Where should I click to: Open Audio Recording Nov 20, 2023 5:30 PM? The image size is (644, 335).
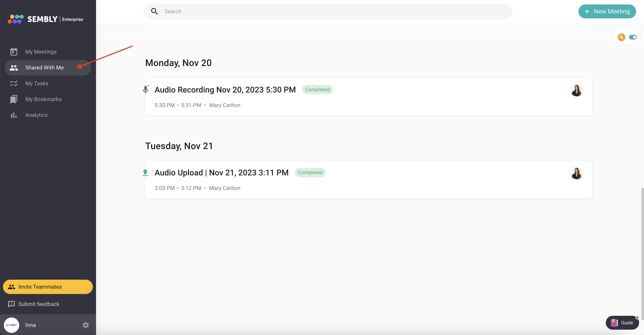pyautogui.click(x=225, y=90)
